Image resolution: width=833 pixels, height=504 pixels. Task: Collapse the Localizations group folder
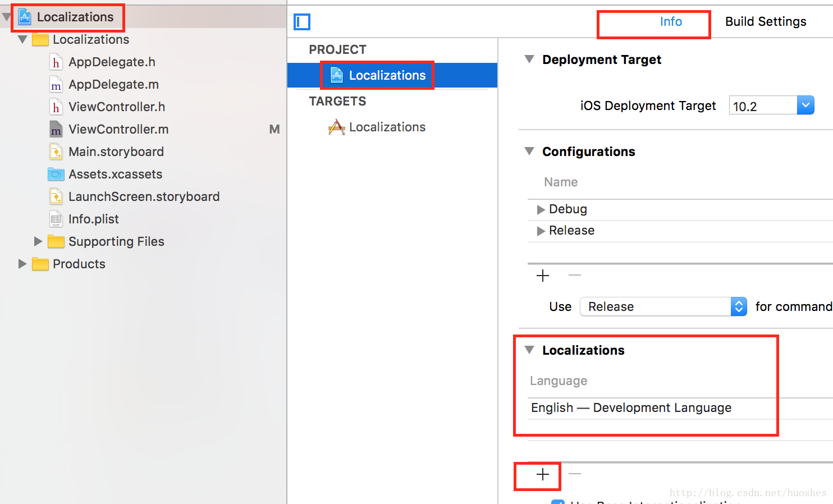[22, 39]
